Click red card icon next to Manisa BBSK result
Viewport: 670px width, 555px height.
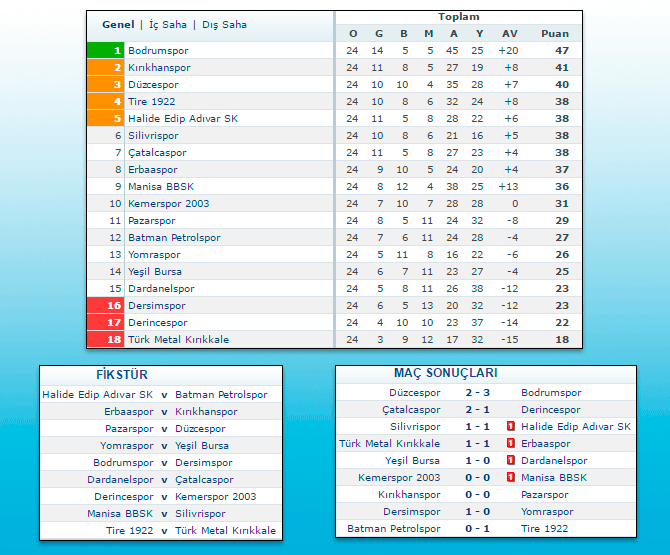(511, 477)
